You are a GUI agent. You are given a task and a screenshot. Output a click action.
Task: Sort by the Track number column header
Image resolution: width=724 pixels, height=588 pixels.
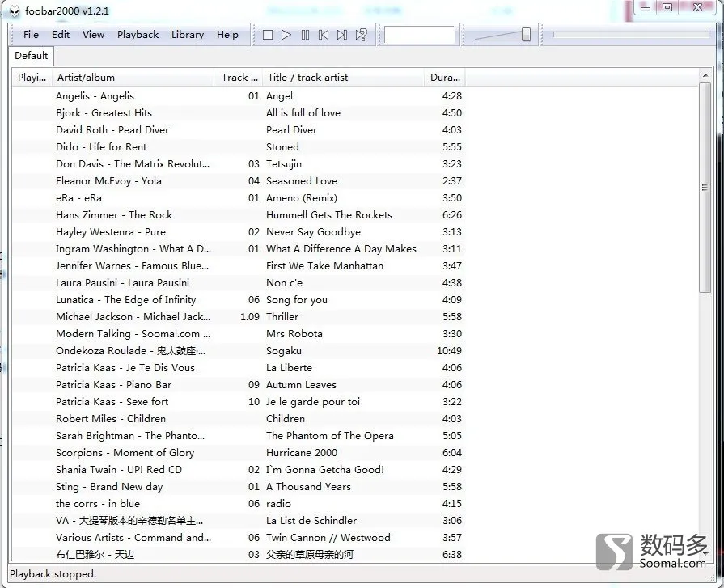239,78
